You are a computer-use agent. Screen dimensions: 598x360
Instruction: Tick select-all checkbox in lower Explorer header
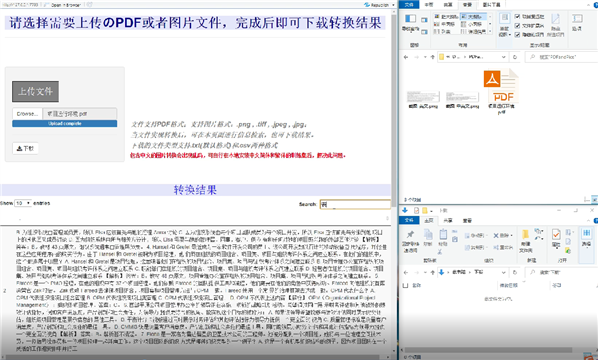click(x=405, y=285)
